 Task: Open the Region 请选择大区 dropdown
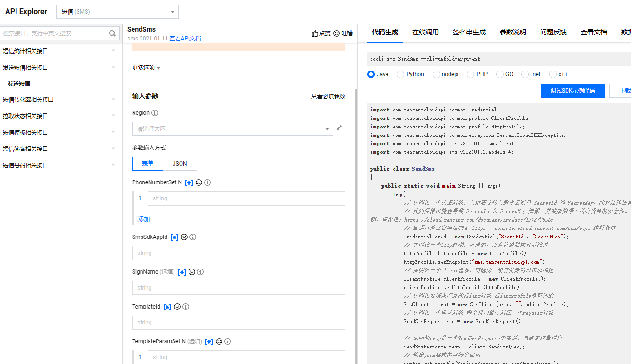coord(233,129)
